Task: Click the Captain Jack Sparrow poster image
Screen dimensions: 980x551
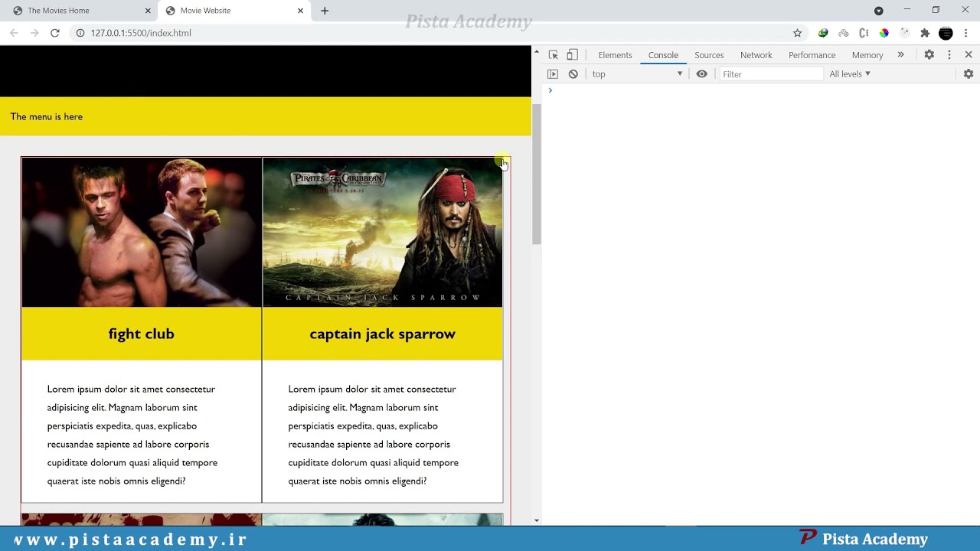Action: pos(383,233)
